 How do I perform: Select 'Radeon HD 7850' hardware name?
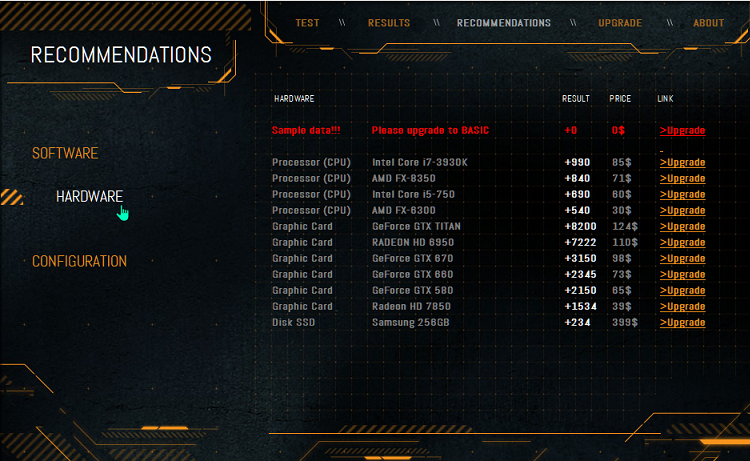(411, 307)
